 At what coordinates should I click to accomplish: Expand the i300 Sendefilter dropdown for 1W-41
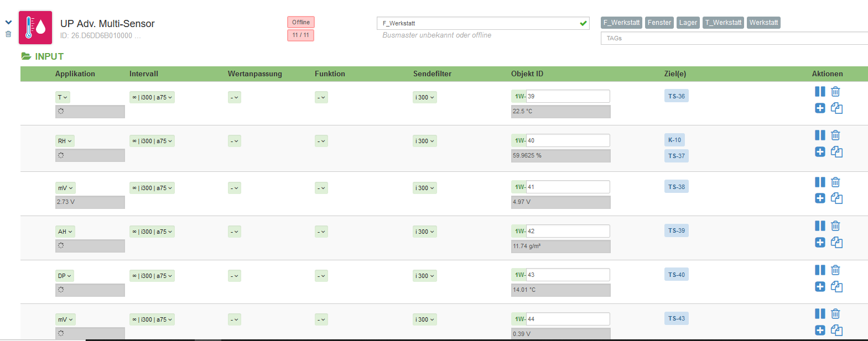[x=425, y=188]
